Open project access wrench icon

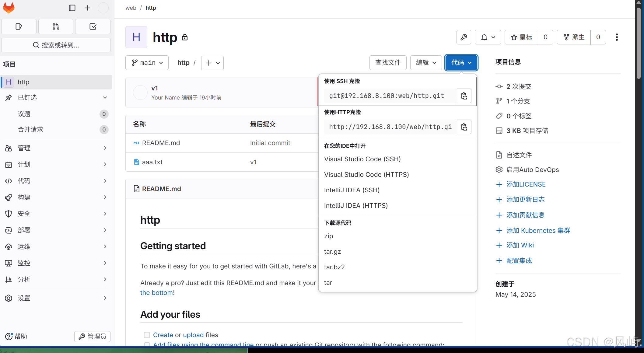464,37
